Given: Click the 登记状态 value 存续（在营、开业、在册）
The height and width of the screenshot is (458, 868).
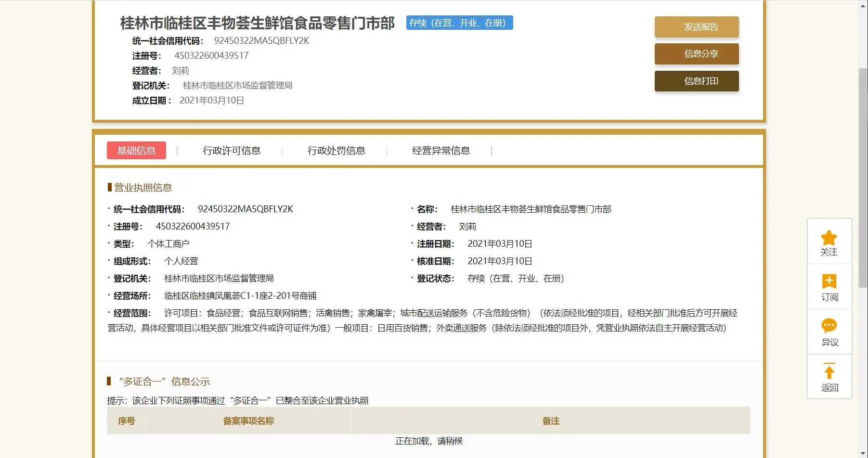Looking at the screenshot, I should pos(516,279).
